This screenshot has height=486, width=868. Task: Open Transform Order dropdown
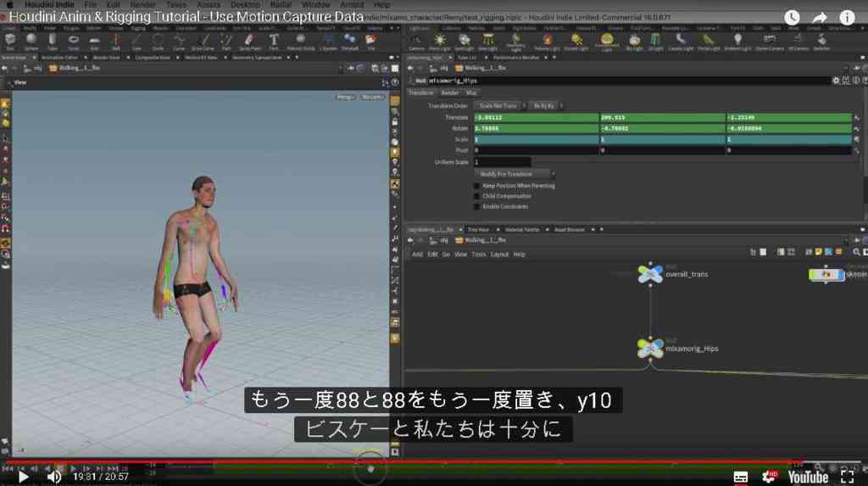(500, 105)
